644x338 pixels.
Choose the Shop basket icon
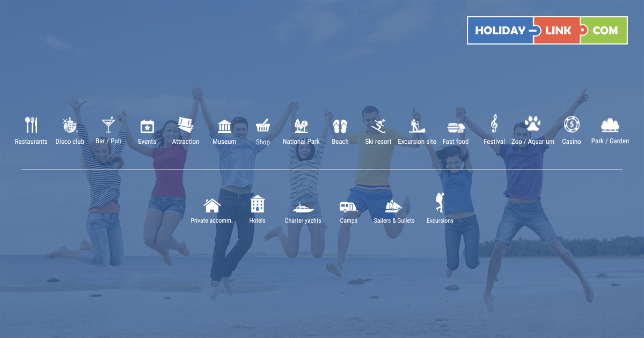pos(263,126)
